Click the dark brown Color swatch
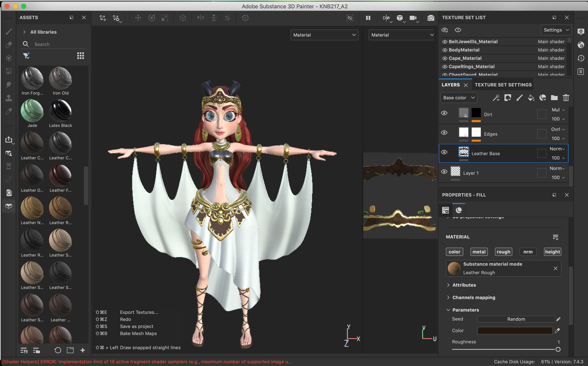The height and width of the screenshot is (366, 588). tap(515, 330)
